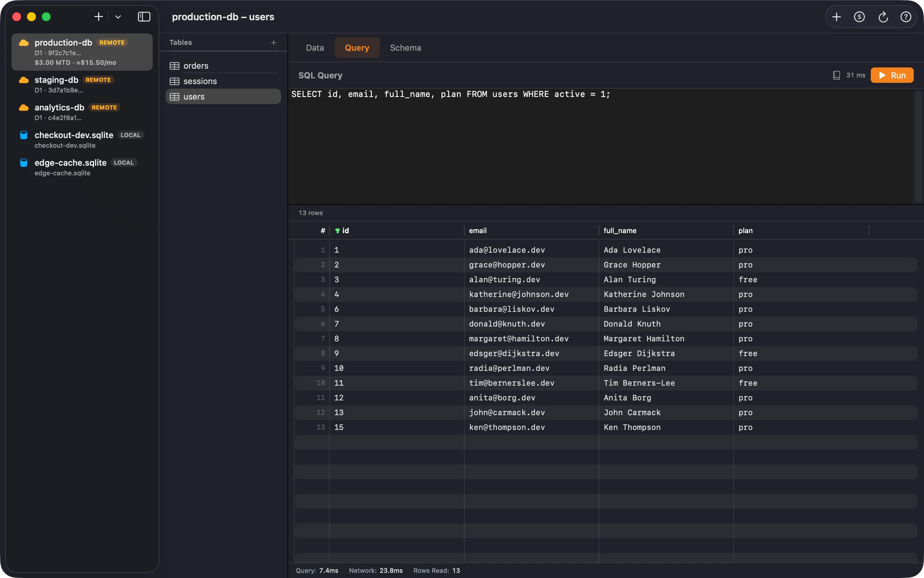Screen dimensions: 924x578
Task: Run the SQL query
Action: point(892,75)
